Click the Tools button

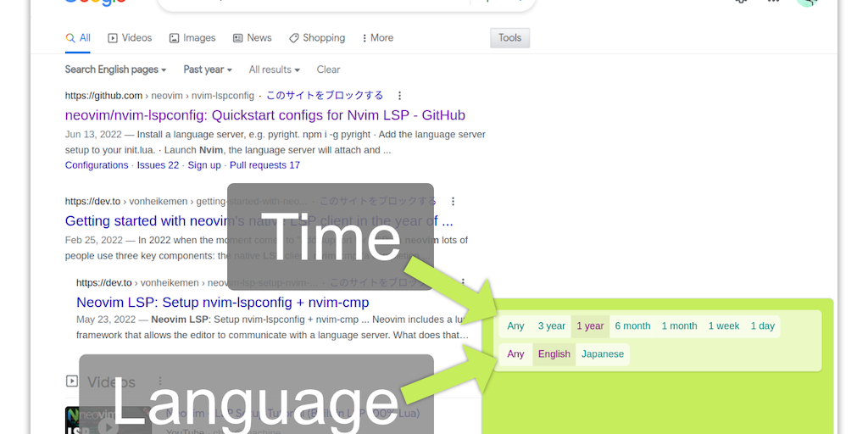(509, 37)
